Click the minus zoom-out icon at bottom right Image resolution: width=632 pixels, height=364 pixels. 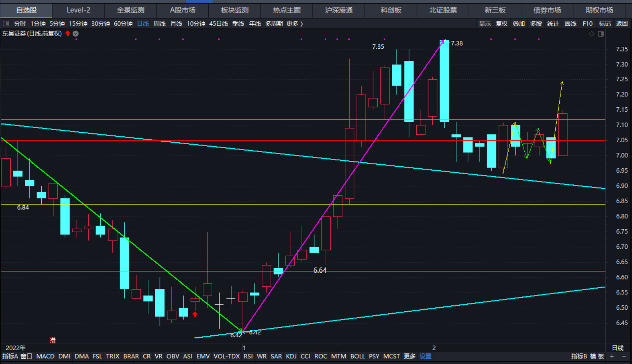pos(624,356)
